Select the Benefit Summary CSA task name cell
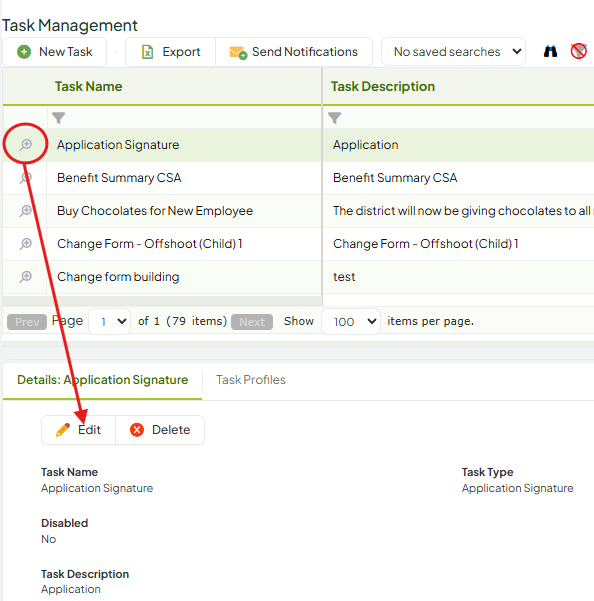This screenshot has width=594, height=601. coord(184,178)
